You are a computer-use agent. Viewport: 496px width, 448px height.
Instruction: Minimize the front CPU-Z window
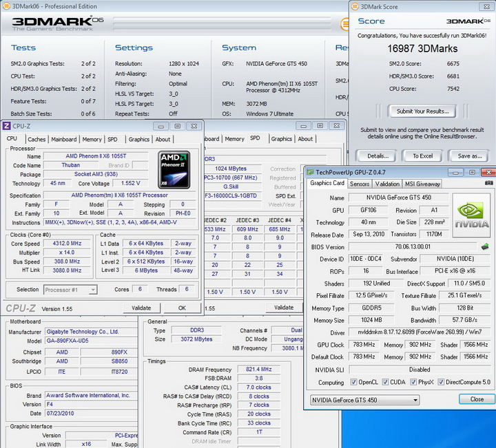[x=161, y=127]
